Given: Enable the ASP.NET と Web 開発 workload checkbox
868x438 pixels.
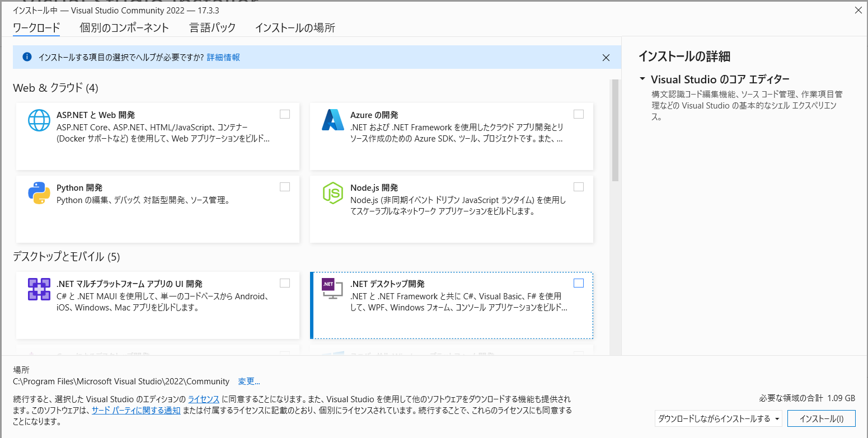Looking at the screenshot, I should [285, 114].
